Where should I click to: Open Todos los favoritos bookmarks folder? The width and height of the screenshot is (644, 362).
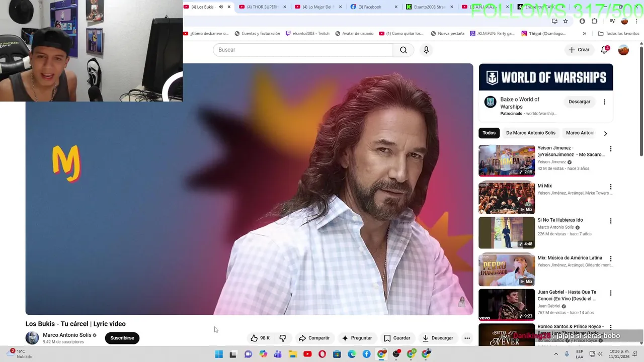click(618, 34)
